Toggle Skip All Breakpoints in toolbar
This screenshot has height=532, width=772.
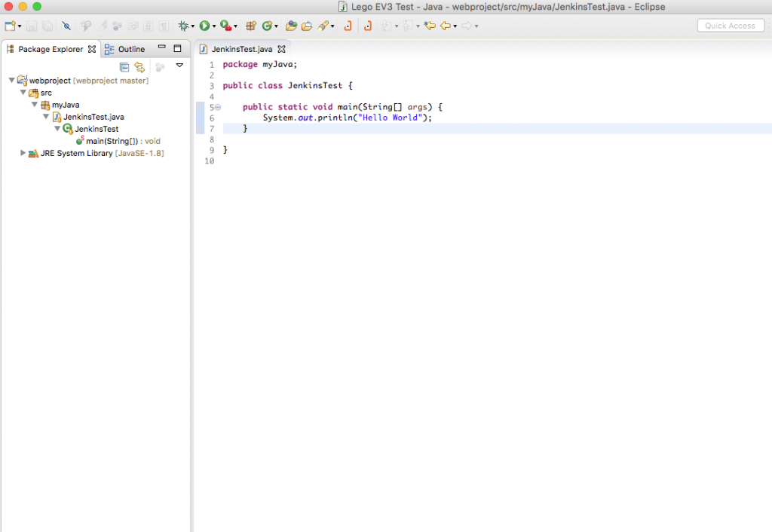coord(66,25)
